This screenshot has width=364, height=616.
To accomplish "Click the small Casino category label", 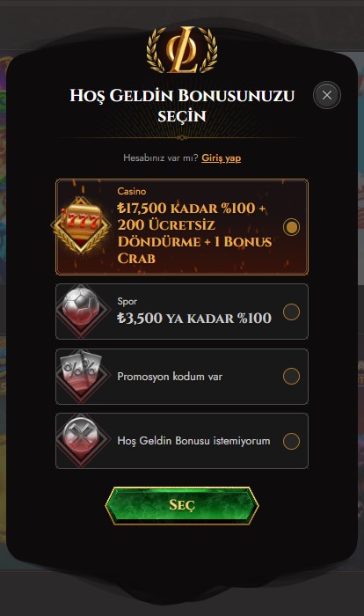I will click(132, 191).
